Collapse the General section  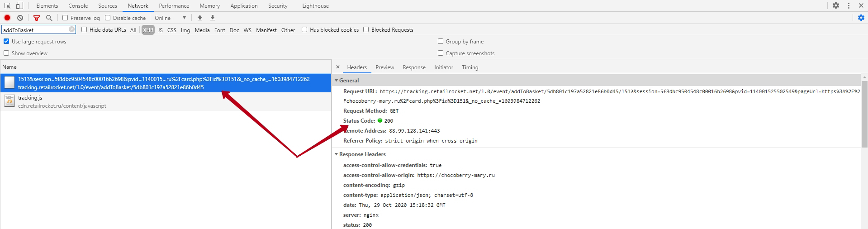[337, 80]
